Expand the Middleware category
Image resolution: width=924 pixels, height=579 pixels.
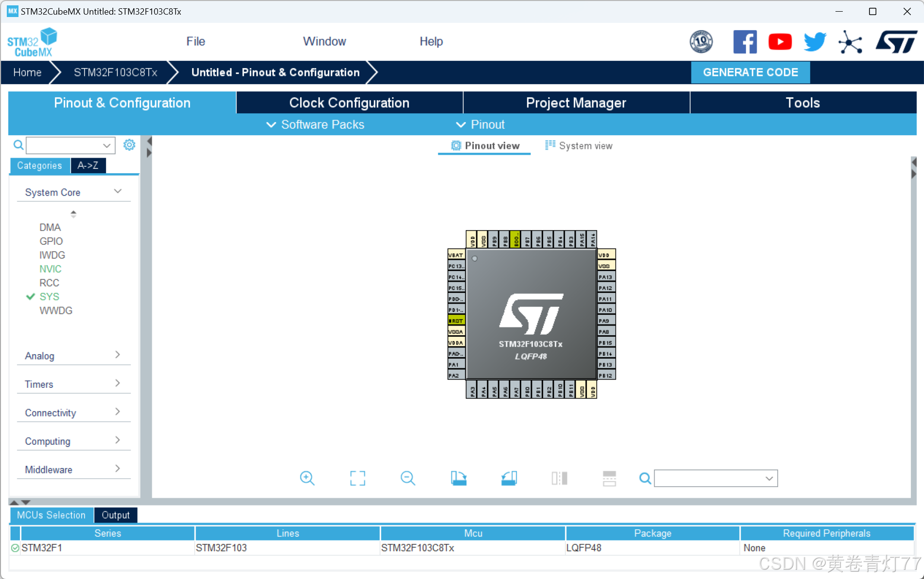74,470
